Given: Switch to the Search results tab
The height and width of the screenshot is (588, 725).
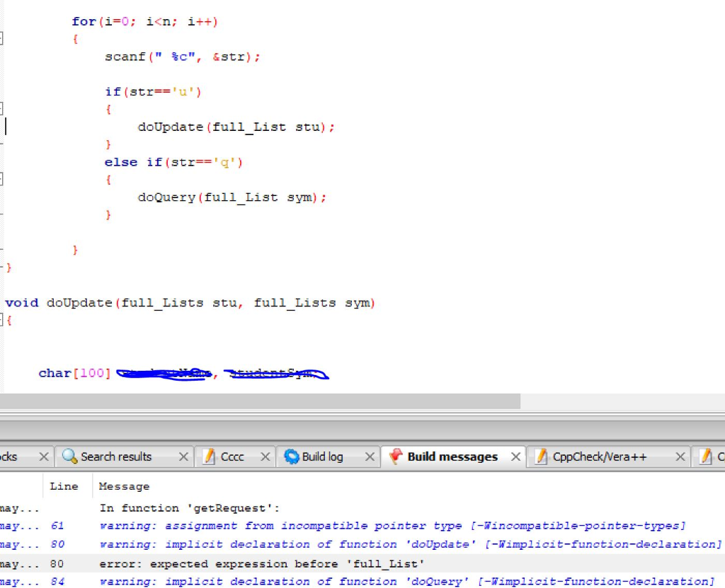Looking at the screenshot, I should 117,456.
